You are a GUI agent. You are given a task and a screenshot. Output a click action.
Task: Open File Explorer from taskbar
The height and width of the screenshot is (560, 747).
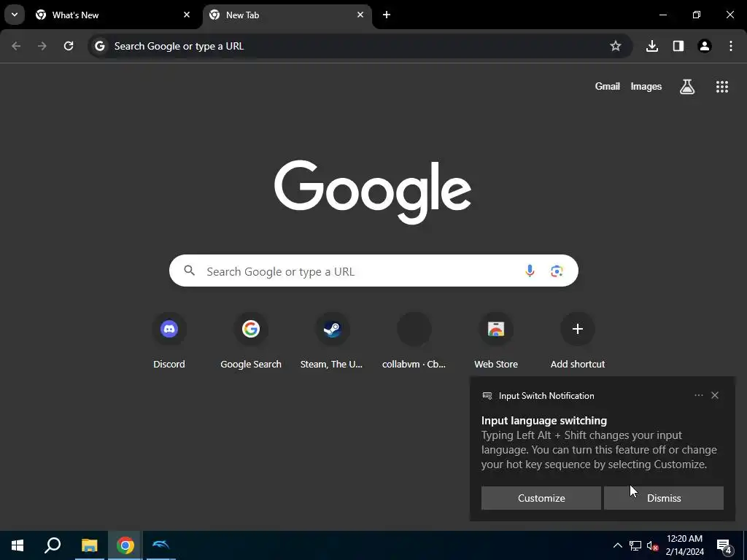[90, 545]
